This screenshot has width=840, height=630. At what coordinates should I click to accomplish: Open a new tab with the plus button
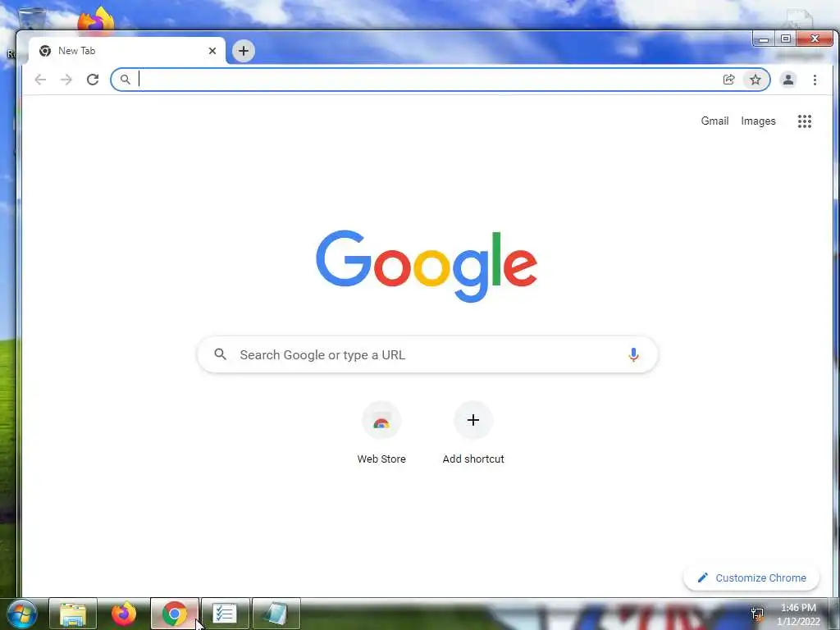243,51
